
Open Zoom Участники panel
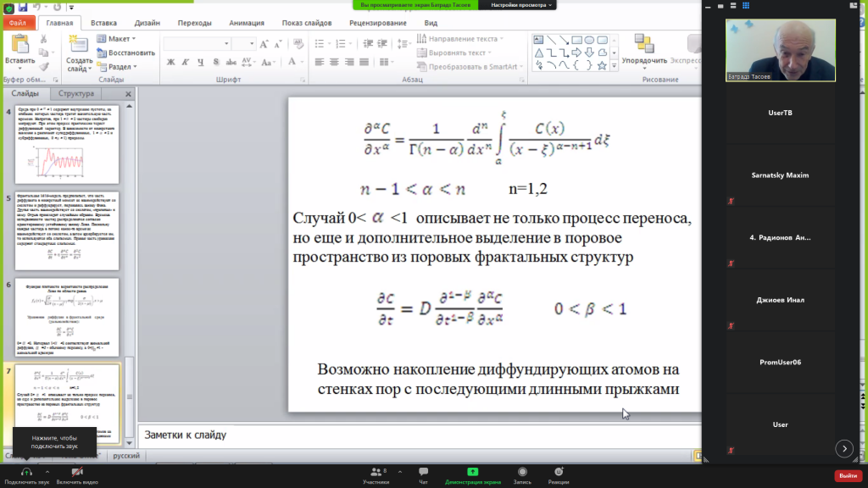pos(376,475)
